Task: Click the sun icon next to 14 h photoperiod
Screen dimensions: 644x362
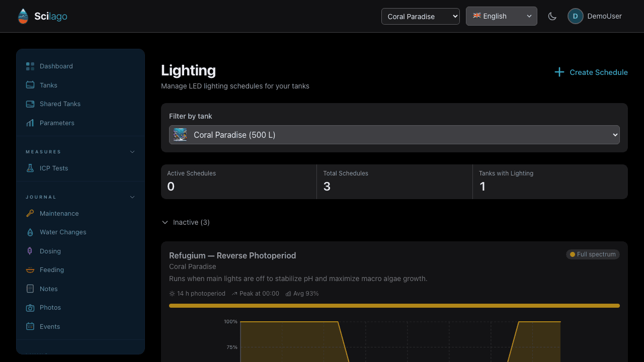Action: (172, 294)
